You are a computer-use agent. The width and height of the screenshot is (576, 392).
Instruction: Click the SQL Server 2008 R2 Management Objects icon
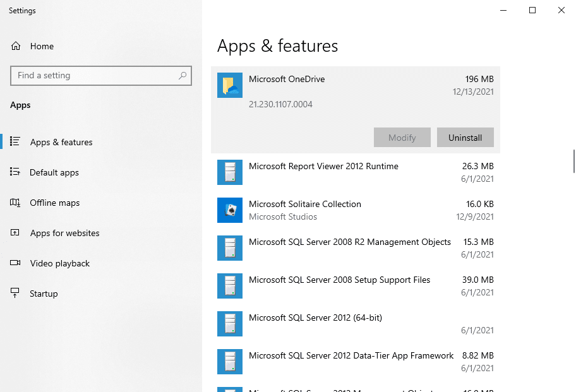230,248
